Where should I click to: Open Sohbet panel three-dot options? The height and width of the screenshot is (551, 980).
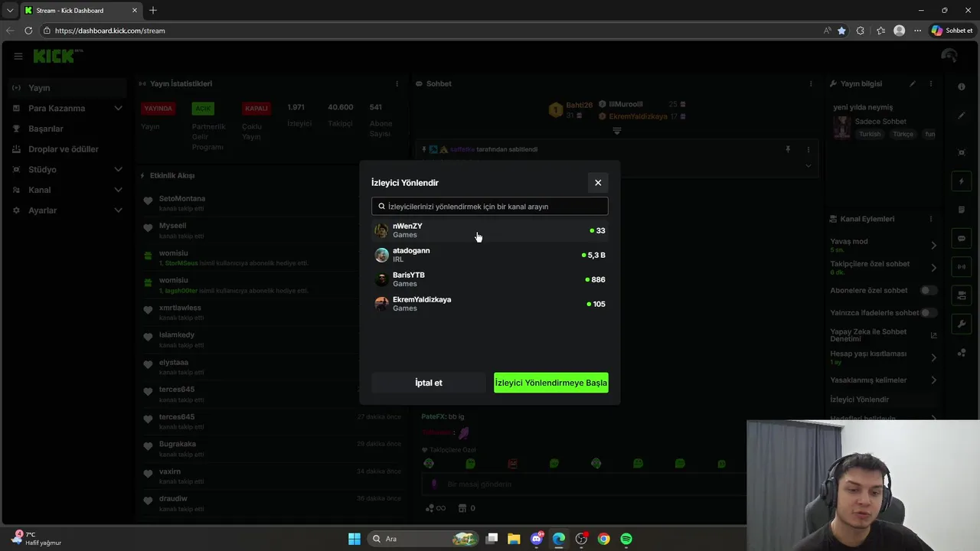click(811, 83)
